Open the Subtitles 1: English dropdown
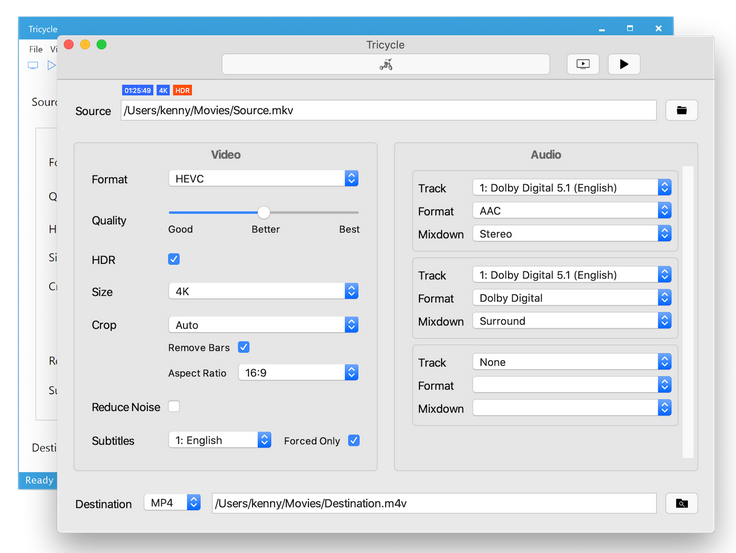This screenshot has height=553, width=736. click(x=220, y=440)
